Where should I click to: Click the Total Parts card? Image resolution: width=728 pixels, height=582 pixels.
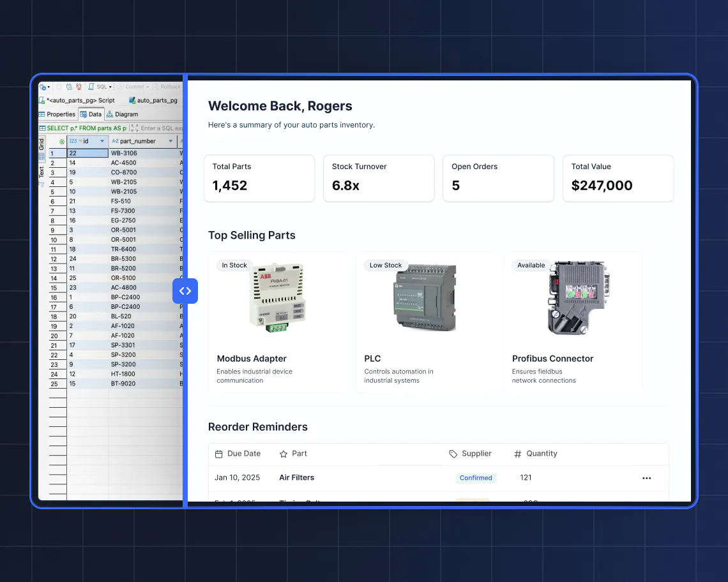[x=259, y=178]
